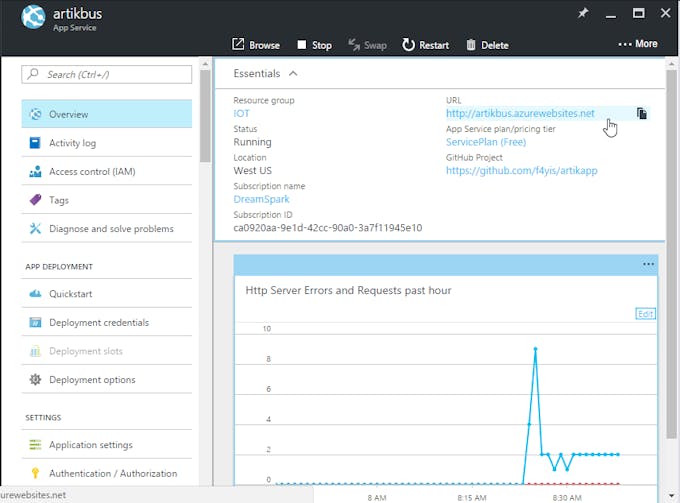Click the Browse open-in-window icon
The height and width of the screenshot is (503, 680).
238,44
